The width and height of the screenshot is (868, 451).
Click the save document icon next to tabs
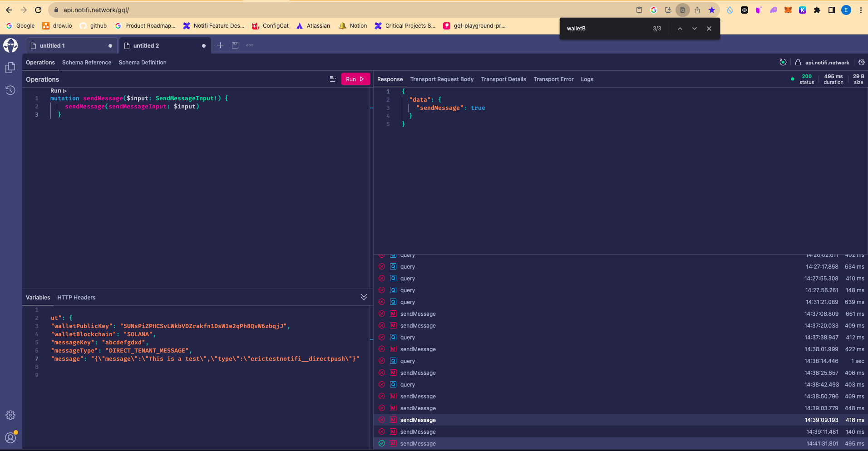tap(235, 45)
